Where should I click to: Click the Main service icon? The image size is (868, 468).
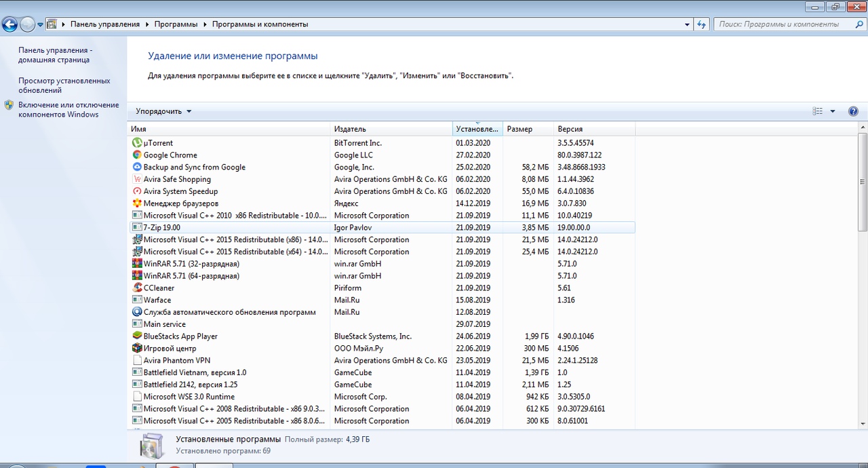[x=137, y=324]
